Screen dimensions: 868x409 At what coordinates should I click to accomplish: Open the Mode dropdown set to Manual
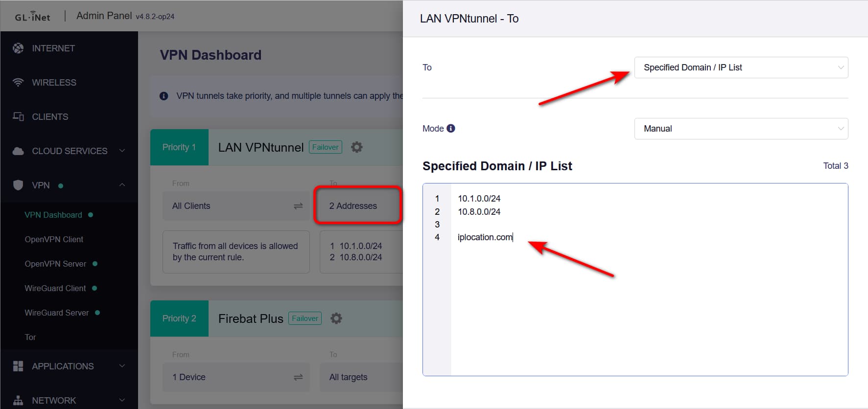pyautogui.click(x=741, y=129)
